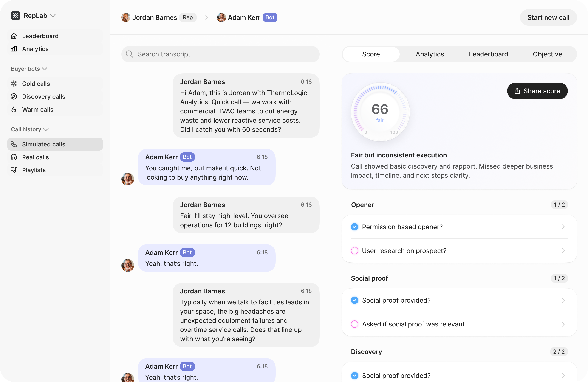Open the RepLab workspace dropdown chevron

[53, 16]
